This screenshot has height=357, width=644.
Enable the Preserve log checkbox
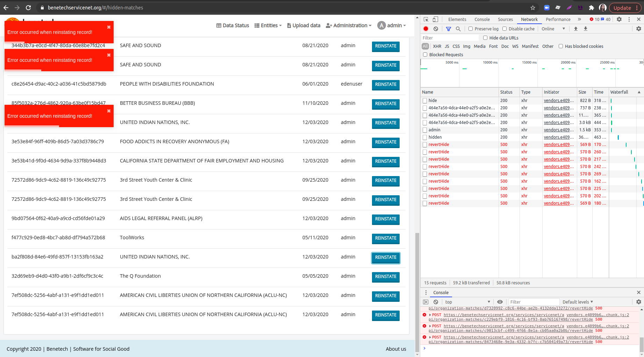coord(471,29)
